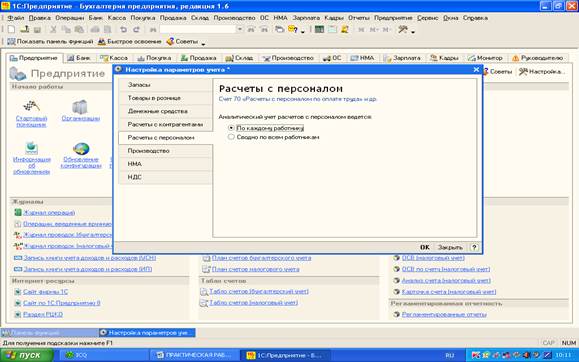579x362 pixels.
Task: Expand the dropdown arrow beside help icon
Action: click(x=303, y=32)
